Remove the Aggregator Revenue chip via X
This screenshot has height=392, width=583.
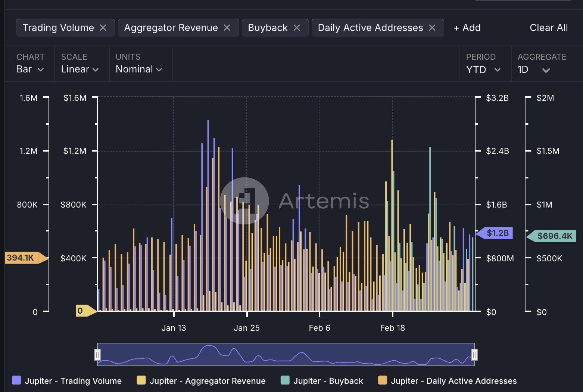pyautogui.click(x=227, y=28)
